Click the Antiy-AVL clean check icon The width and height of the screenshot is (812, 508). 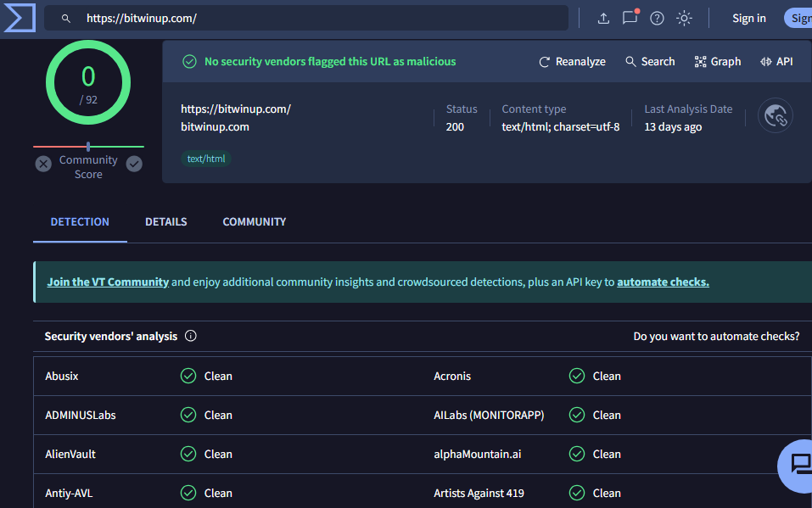click(188, 493)
